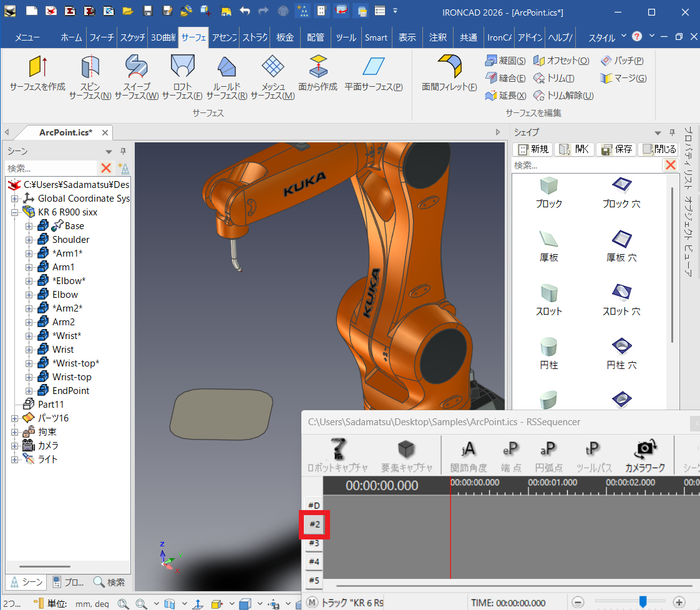Collapse the KR 6 R900 sixx node
This screenshot has width=700, height=610.
pyautogui.click(x=15, y=212)
